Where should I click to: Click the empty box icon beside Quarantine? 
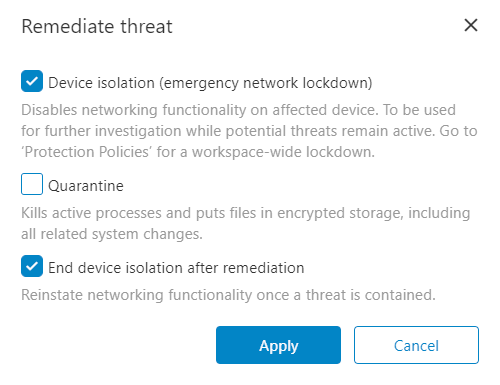[x=32, y=184]
